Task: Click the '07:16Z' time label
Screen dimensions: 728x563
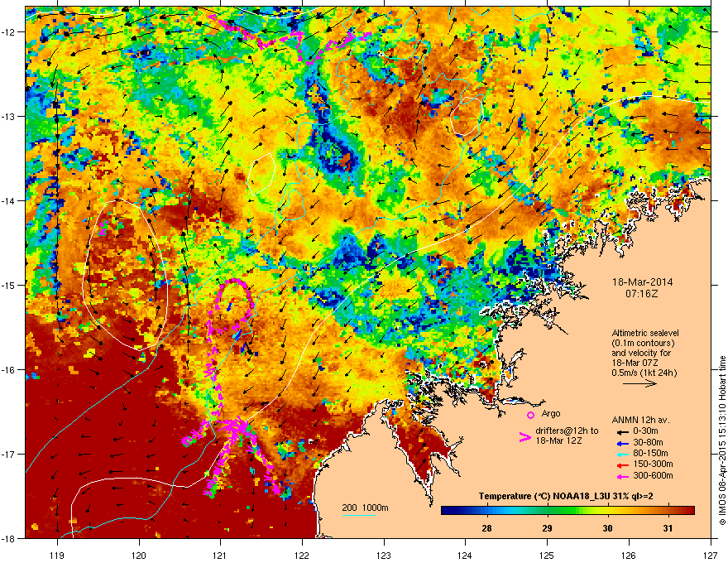Action: pos(642,294)
